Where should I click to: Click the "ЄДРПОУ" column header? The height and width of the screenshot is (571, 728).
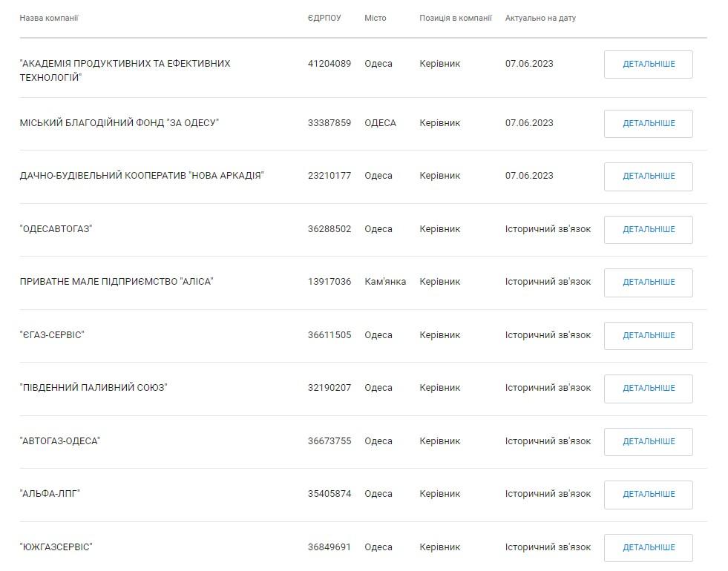324,18
